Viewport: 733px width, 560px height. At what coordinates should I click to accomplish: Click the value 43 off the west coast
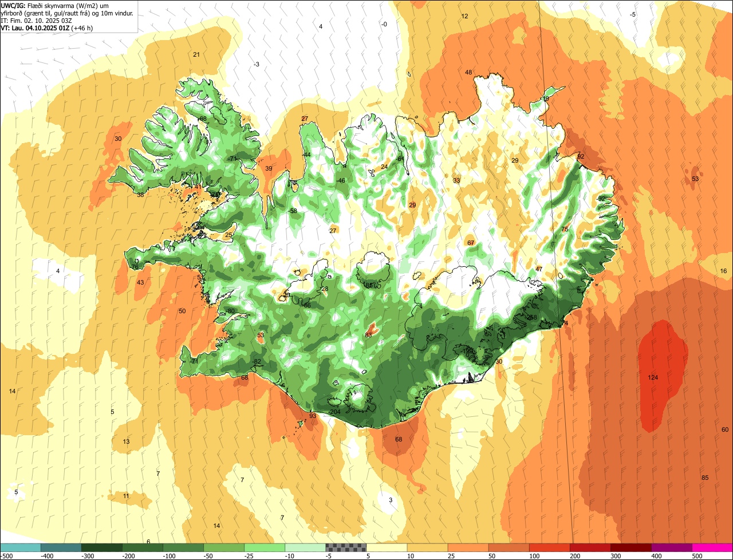(x=140, y=282)
